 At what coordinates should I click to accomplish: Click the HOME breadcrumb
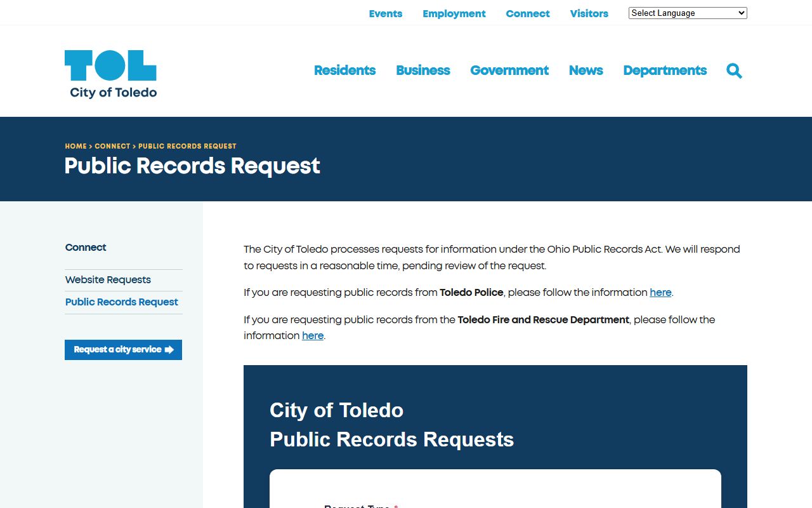tap(75, 146)
